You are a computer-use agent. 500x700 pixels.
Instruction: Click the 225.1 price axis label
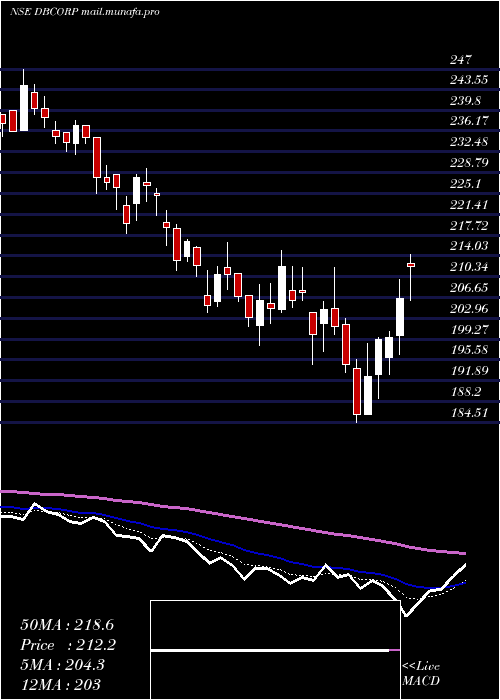[x=465, y=183]
